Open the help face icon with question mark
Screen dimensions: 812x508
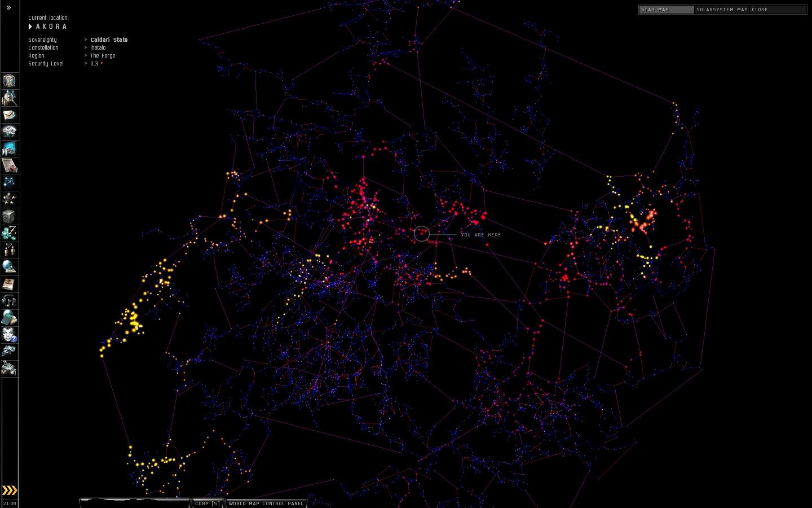9,335
